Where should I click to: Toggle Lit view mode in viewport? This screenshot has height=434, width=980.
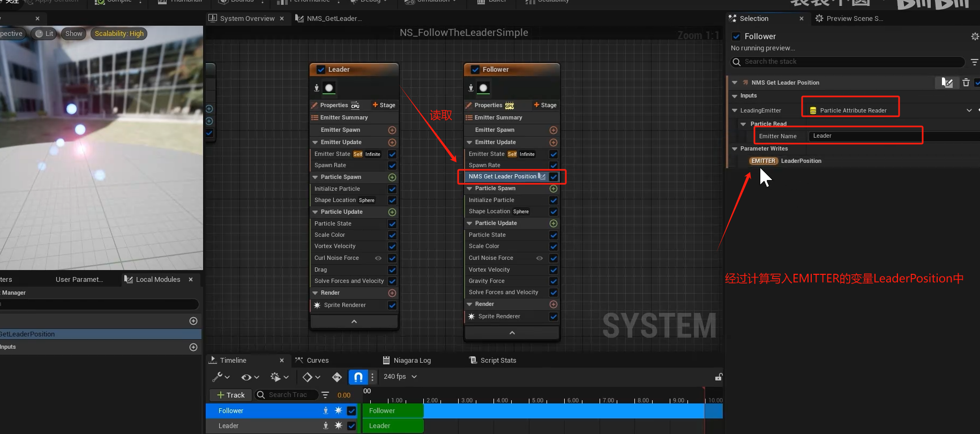pyautogui.click(x=44, y=34)
